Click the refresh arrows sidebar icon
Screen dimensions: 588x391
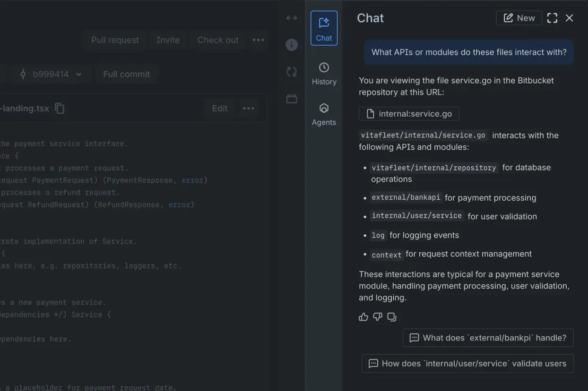[292, 72]
